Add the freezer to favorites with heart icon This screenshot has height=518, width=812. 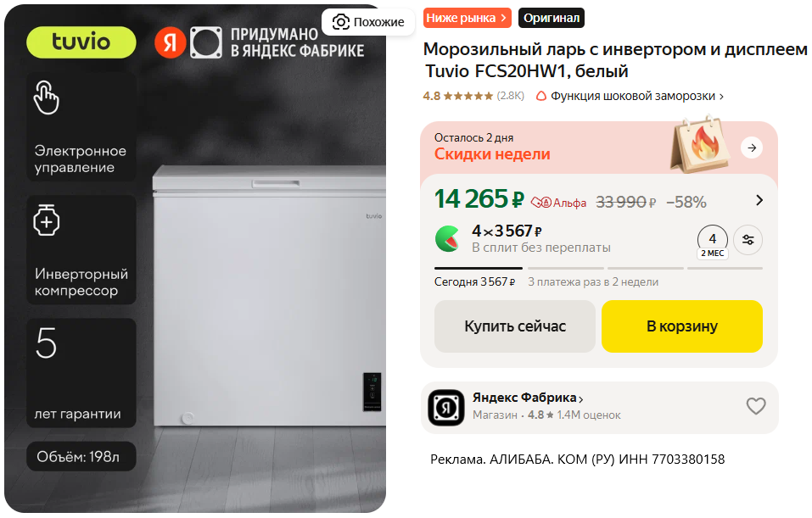(x=755, y=406)
